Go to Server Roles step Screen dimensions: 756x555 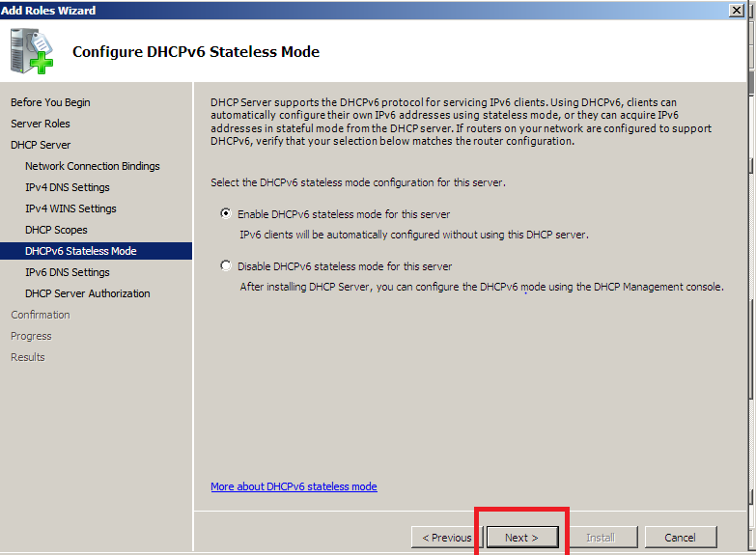[x=40, y=124]
